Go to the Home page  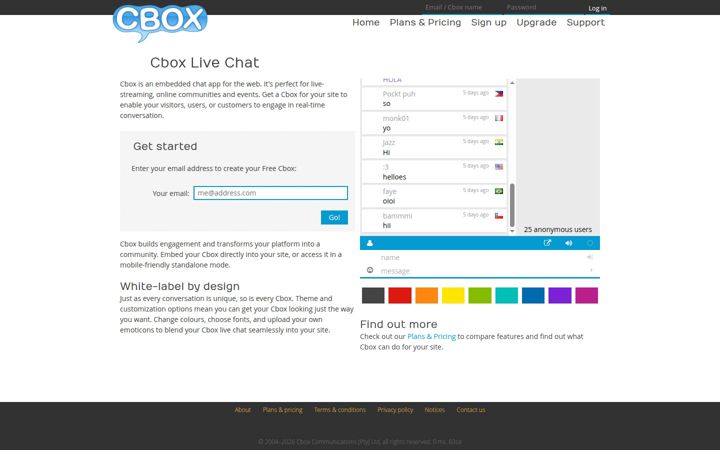366,22
